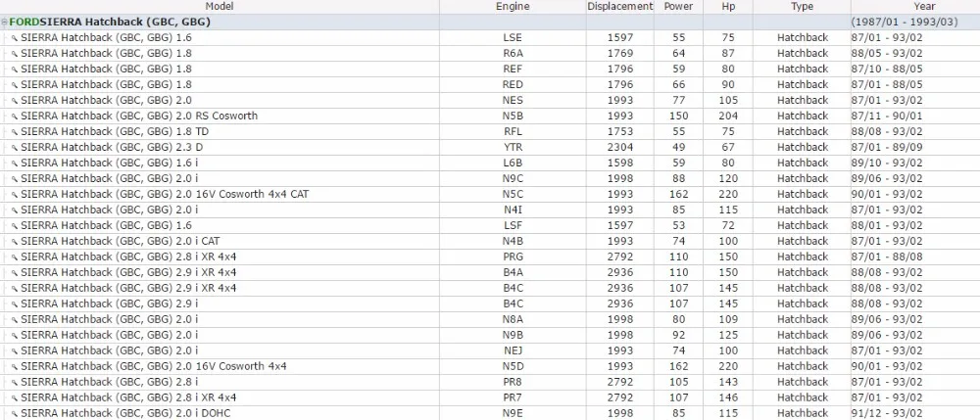
Task: Click Power value 49
Action: tap(679, 147)
